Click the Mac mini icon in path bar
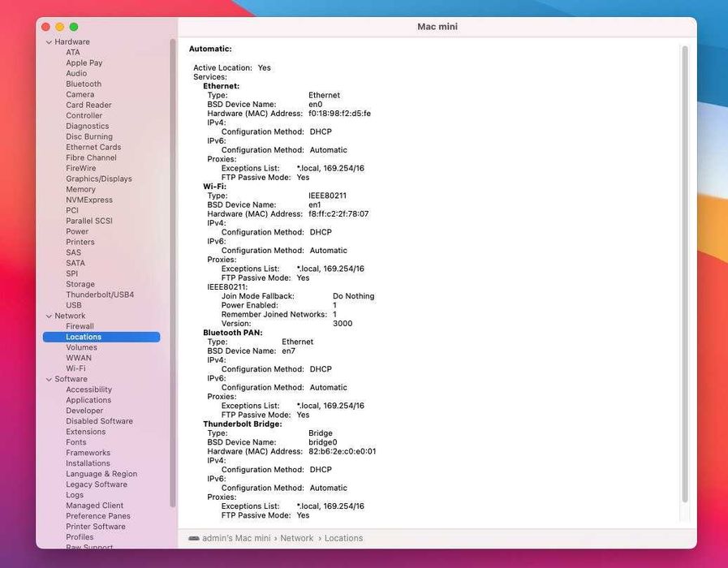728x568 pixels. point(194,538)
